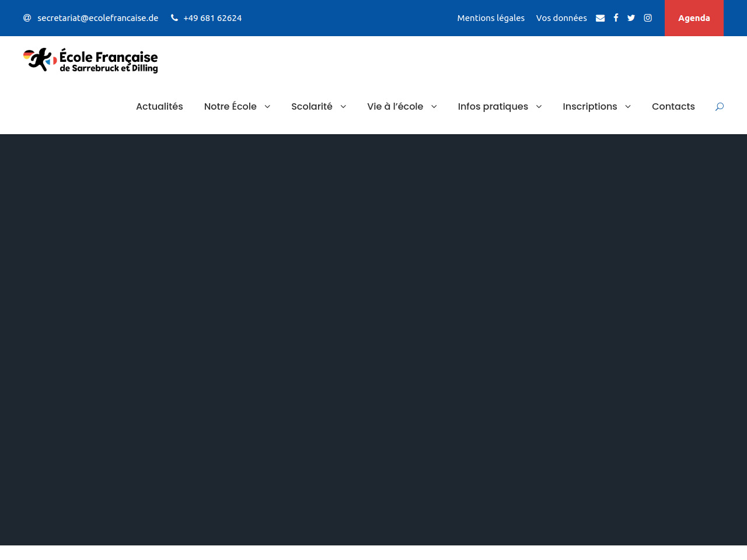Go to the Actualités menu item
Screen dimensions: 747x560
click(159, 106)
